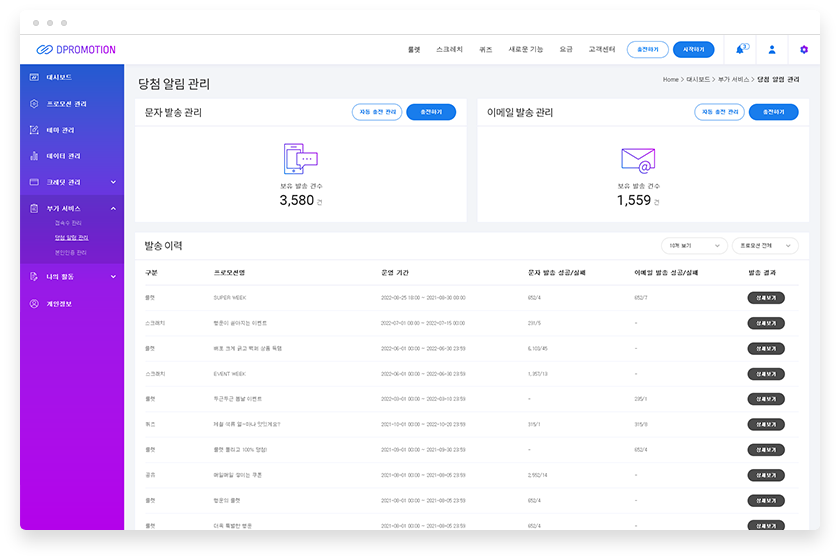Collapse the 부가 서비스 submenu chevron
Screen dimensions: 840x560
click(113, 208)
